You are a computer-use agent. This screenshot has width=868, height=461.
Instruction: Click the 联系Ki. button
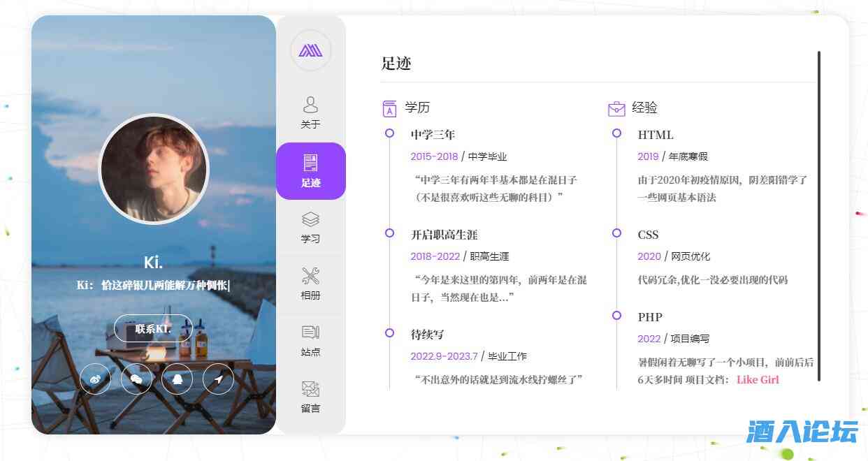[153, 328]
